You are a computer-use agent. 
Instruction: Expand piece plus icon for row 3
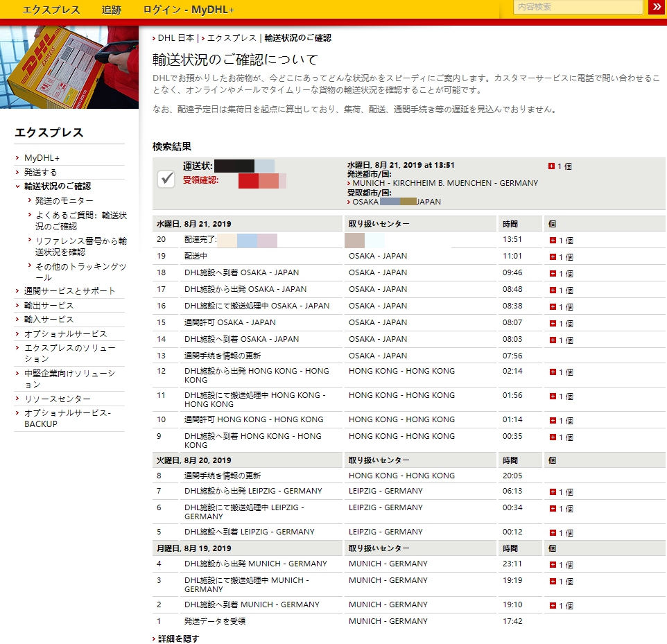click(x=553, y=581)
